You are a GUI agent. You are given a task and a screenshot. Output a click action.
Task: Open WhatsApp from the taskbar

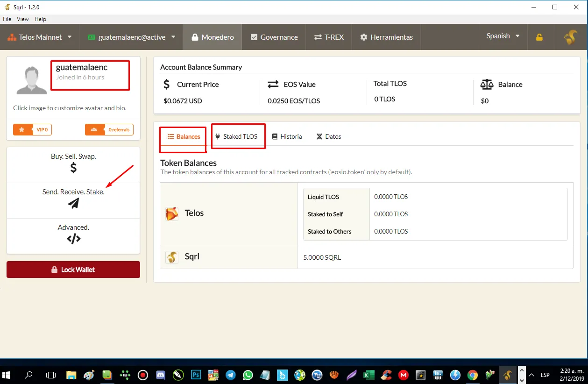pos(248,375)
